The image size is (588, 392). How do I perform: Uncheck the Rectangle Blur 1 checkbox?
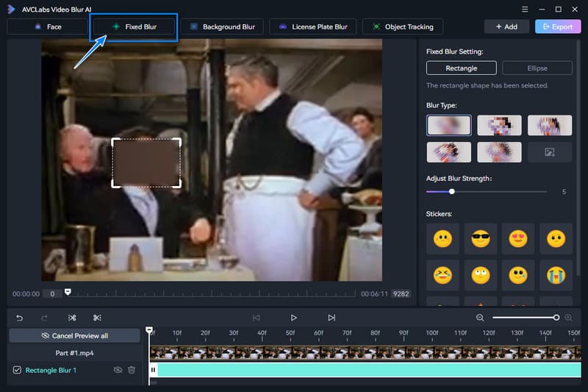click(x=17, y=370)
